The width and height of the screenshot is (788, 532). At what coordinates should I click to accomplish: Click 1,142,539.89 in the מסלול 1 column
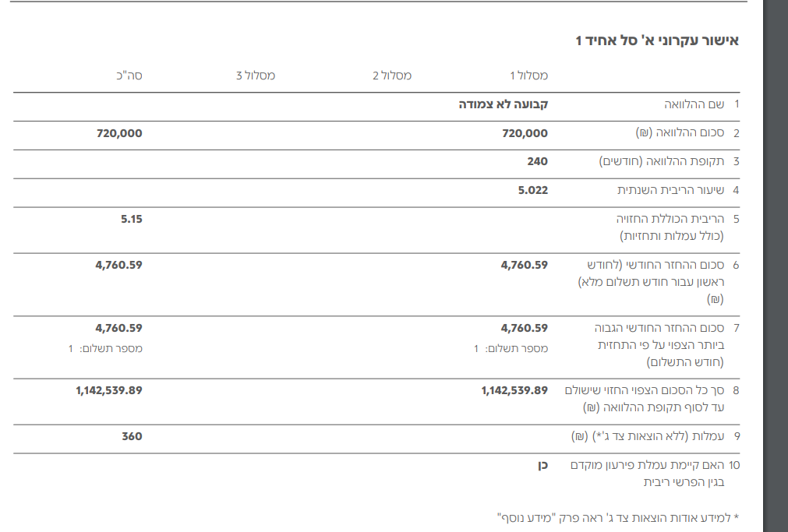(x=514, y=390)
